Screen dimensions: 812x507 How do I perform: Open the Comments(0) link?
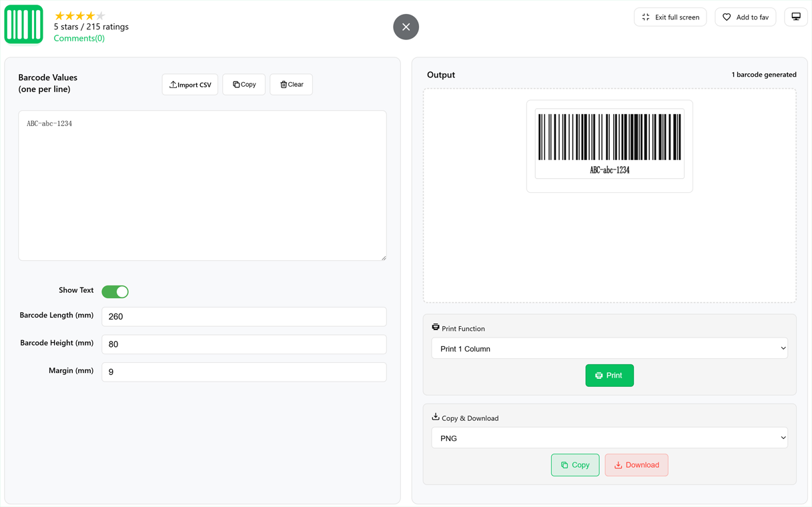[x=79, y=38]
